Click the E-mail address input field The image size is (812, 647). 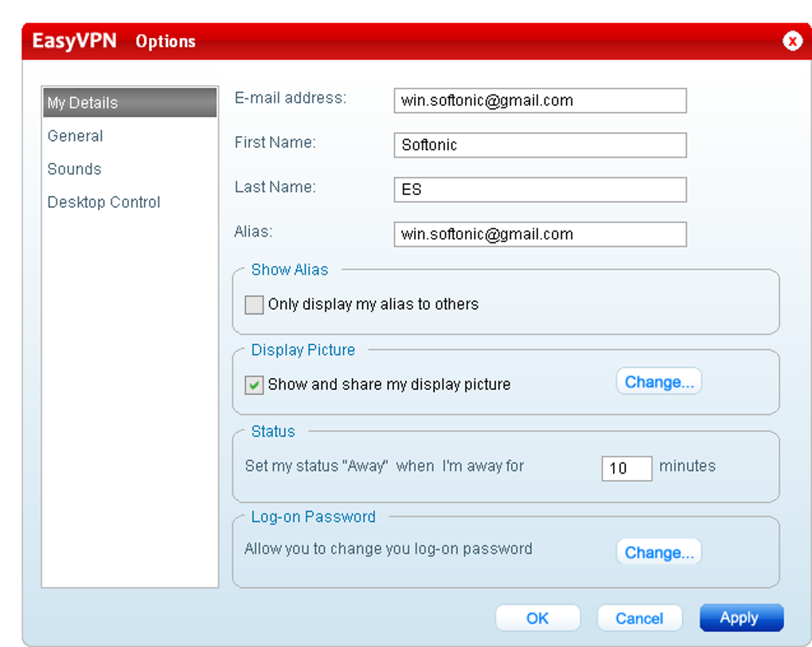pos(540,100)
